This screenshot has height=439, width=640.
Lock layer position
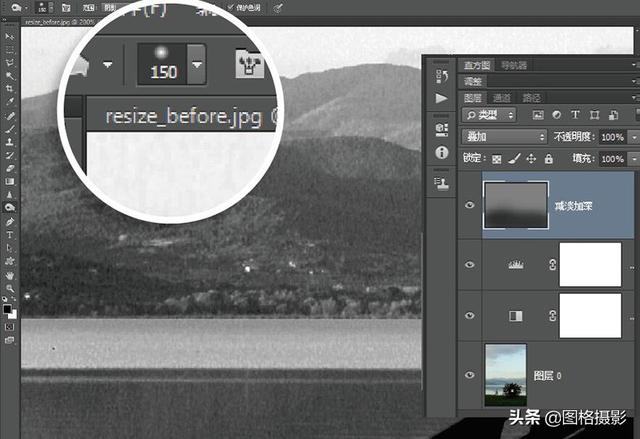[x=531, y=158]
